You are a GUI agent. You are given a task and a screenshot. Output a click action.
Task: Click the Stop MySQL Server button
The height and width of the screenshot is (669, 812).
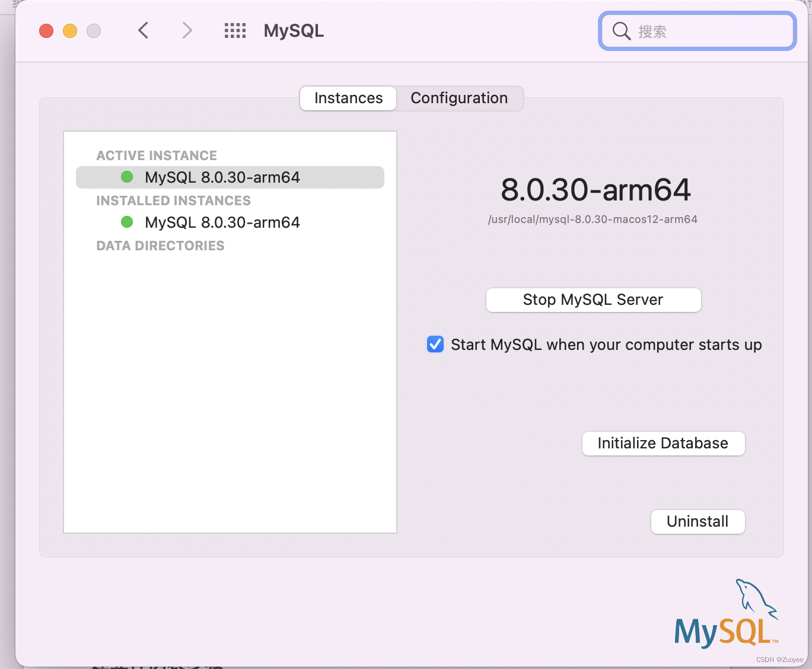593,300
